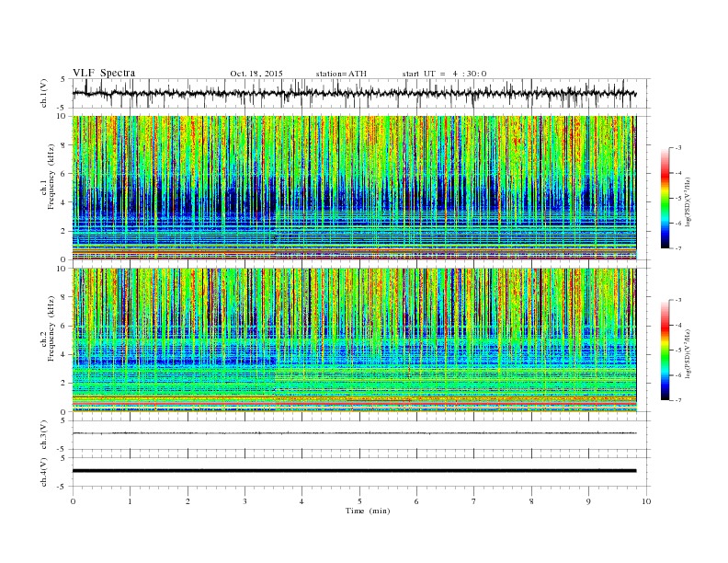Click the thick black ch.4 voltage trace
728x563 pixels.
click(x=354, y=471)
